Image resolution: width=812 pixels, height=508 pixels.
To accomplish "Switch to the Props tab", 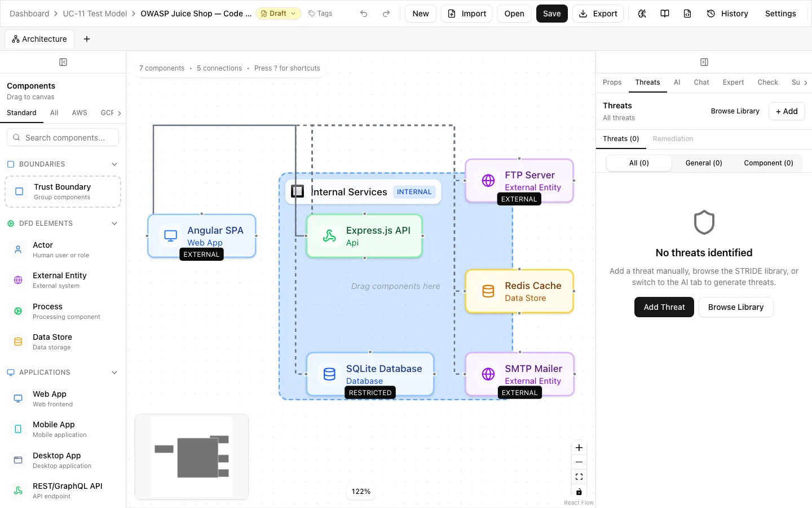I will tap(612, 82).
